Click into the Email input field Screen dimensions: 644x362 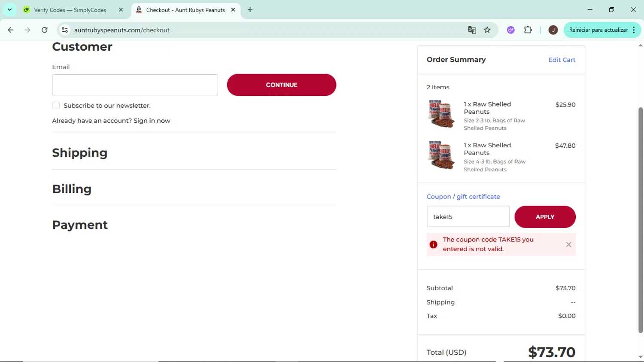tap(135, 85)
